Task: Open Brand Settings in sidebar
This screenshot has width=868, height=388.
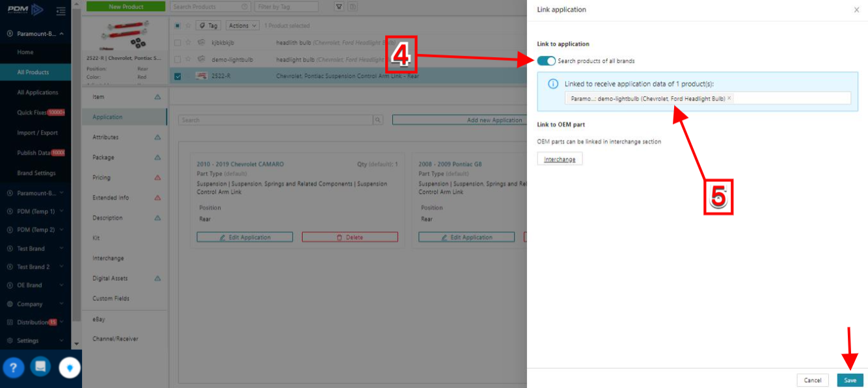Action: tap(36, 173)
